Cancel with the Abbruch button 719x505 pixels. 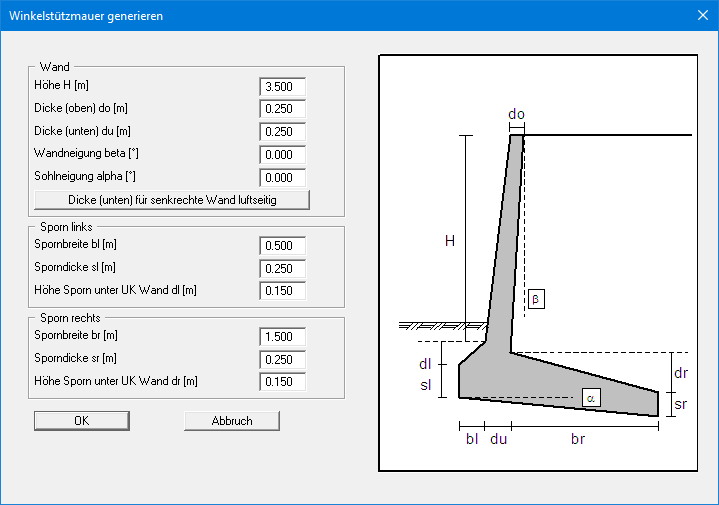(232, 421)
